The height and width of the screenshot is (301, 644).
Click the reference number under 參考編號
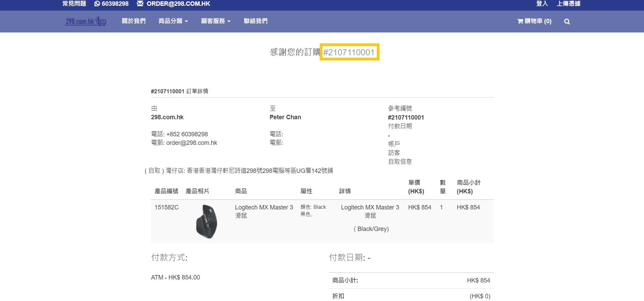click(406, 118)
